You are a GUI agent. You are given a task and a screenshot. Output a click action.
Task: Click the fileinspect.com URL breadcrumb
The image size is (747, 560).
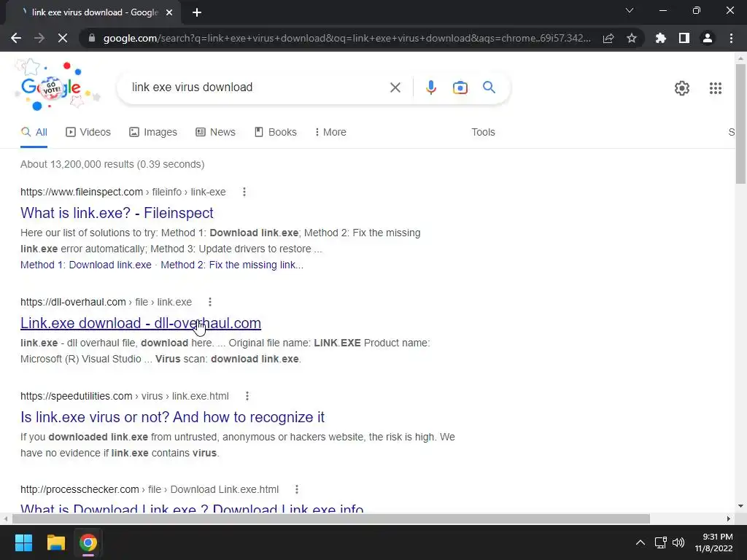tap(123, 192)
